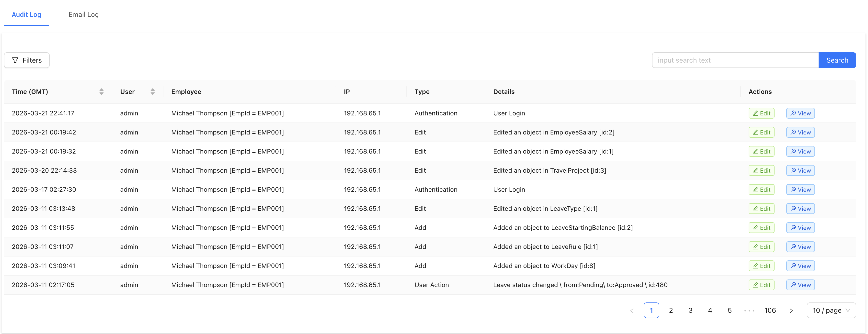This screenshot has height=334, width=868.
Task: Edit the 2026-03-21 User Login entry
Action: 761,113
